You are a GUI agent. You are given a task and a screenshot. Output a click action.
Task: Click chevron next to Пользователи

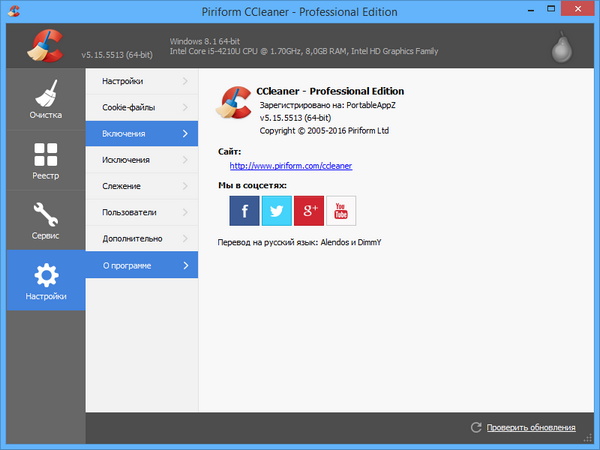pos(185,212)
